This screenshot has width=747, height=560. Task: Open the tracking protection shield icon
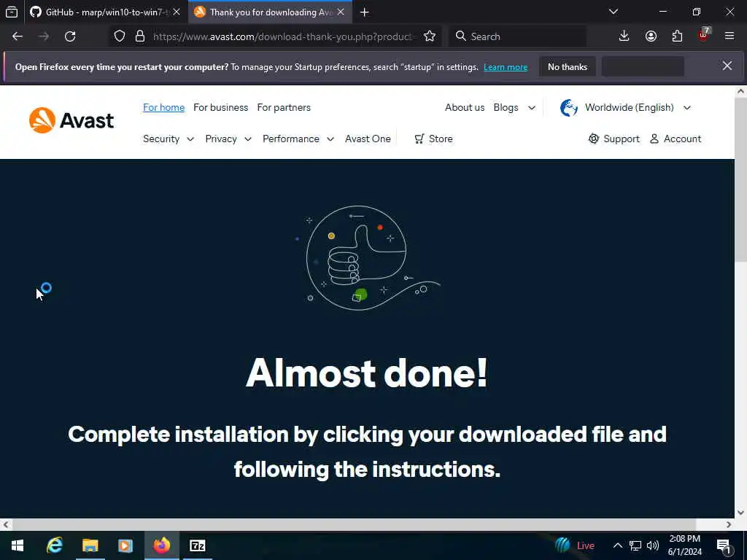click(x=120, y=36)
